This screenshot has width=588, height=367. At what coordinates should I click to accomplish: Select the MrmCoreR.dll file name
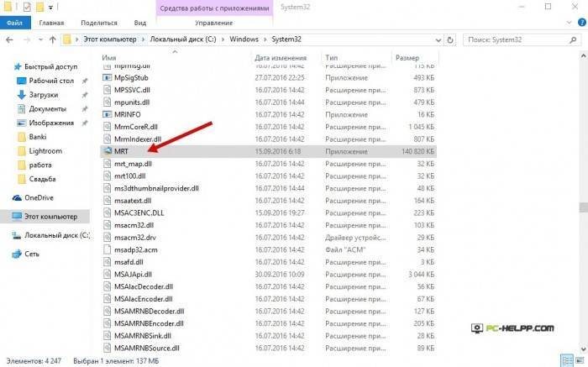pos(136,127)
